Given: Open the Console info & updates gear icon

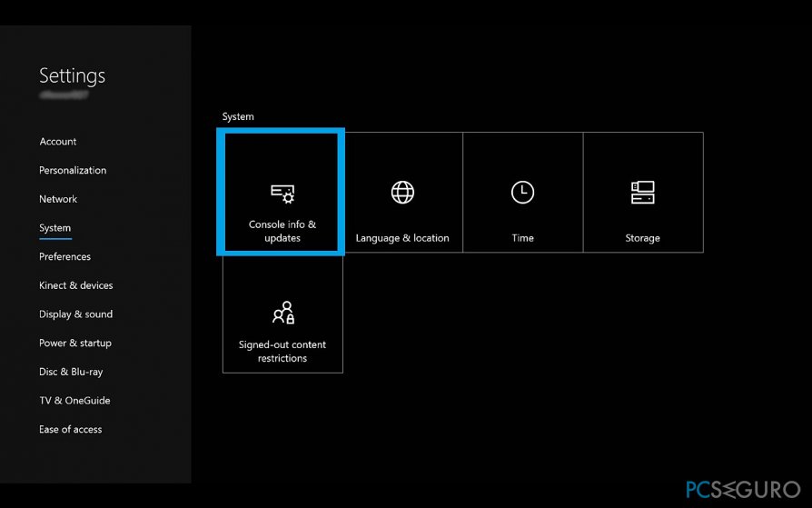Looking at the screenshot, I should (282, 194).
